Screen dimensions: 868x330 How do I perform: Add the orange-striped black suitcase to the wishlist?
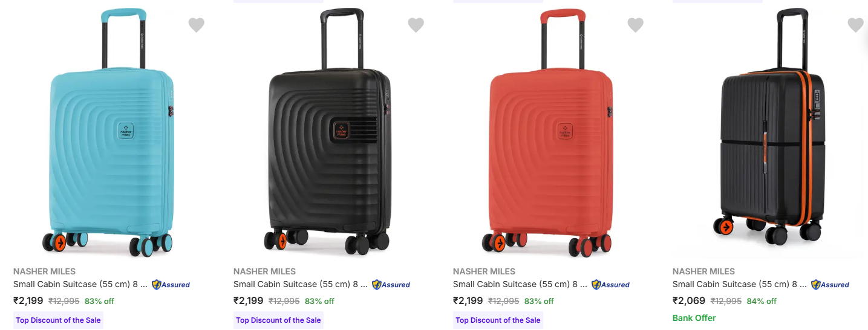coord(855,25)
